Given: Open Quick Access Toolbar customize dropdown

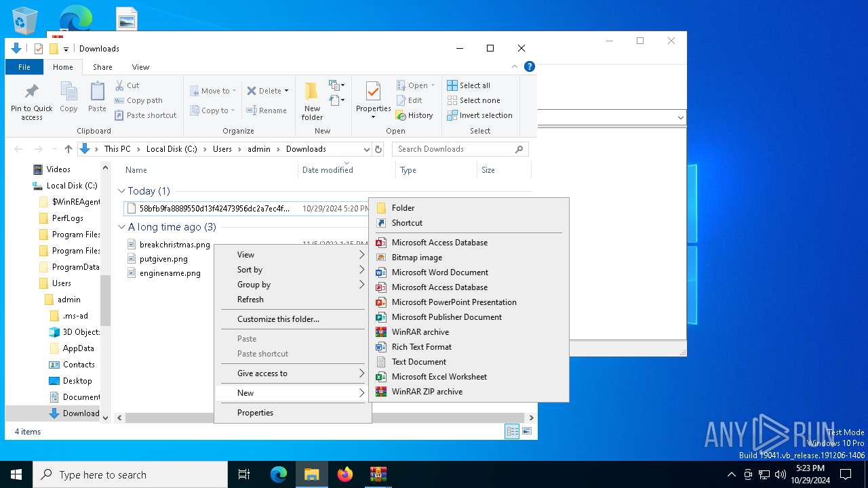Looking at the screenshot, I should [66, 49].
